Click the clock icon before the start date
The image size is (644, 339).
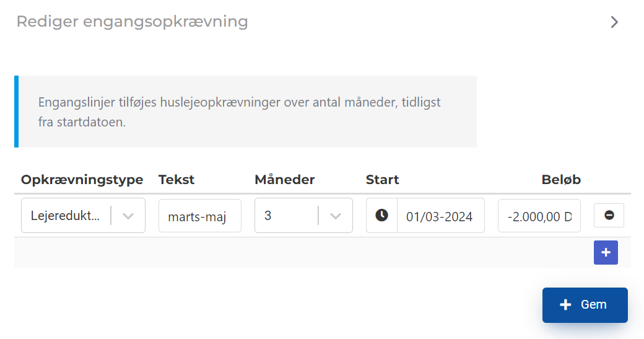click(381, 215)
